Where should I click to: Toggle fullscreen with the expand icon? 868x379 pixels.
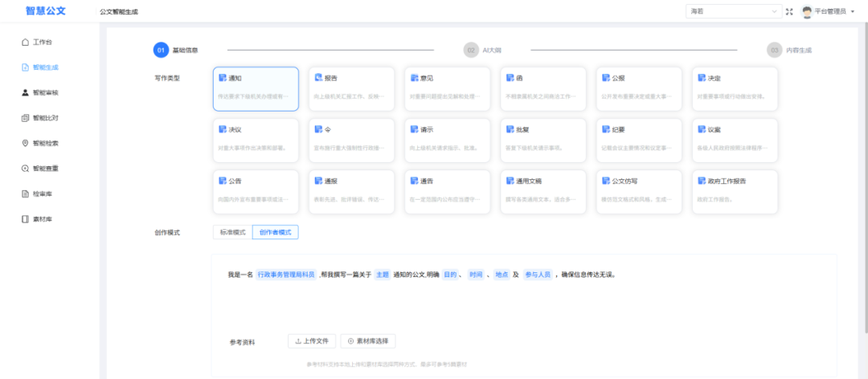point(789,11)
